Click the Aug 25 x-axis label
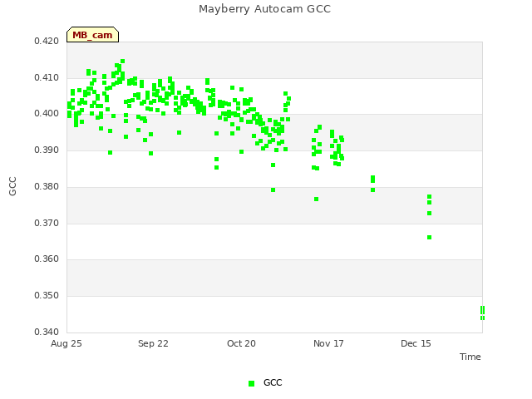This screenshot has height=399, width=532. point(66,343)
